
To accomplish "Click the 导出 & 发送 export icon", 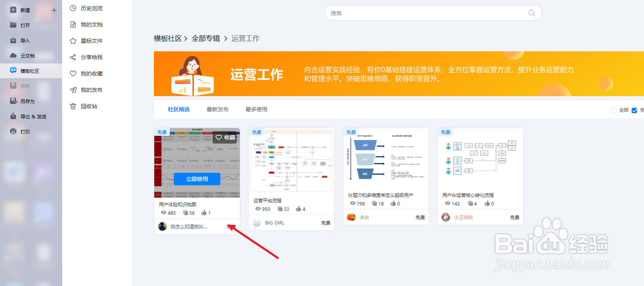I will tap(13, 116).
